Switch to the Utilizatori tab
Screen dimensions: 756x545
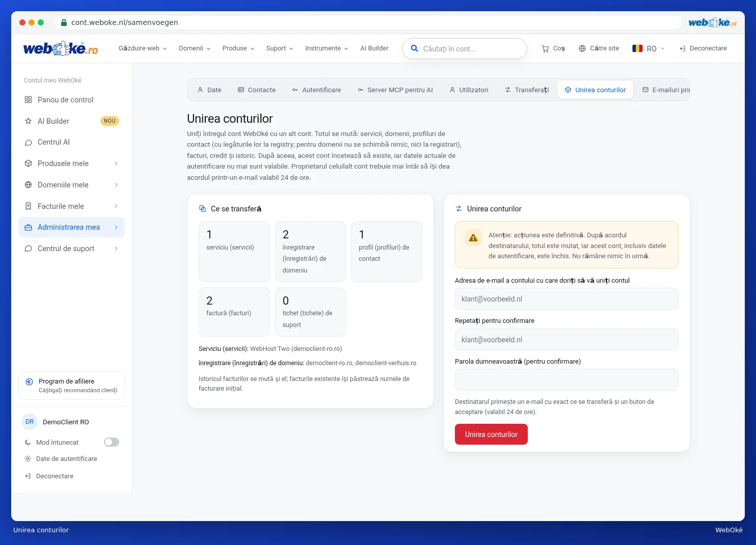point(469,90)
